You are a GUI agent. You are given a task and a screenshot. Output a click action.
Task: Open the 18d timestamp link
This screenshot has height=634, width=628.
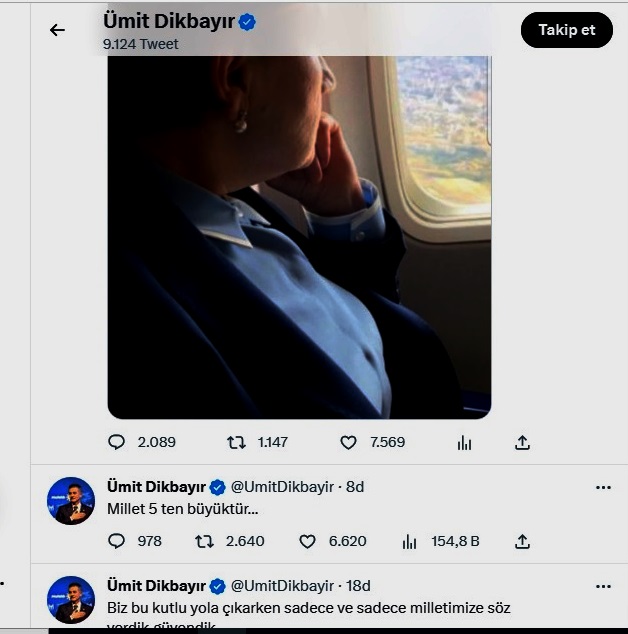click(x=357, y=585)
